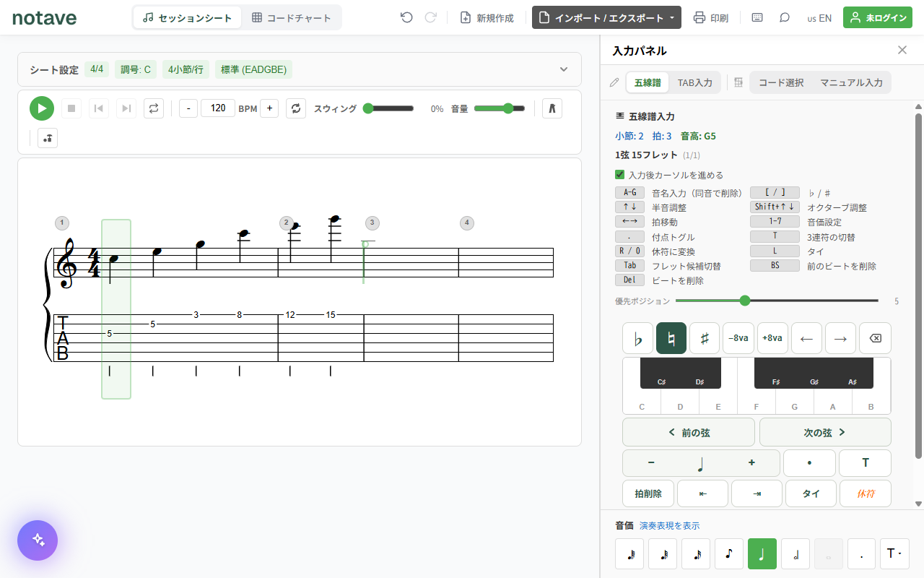
Task: Move cursor left with arrow button
Action: point(806,338)
